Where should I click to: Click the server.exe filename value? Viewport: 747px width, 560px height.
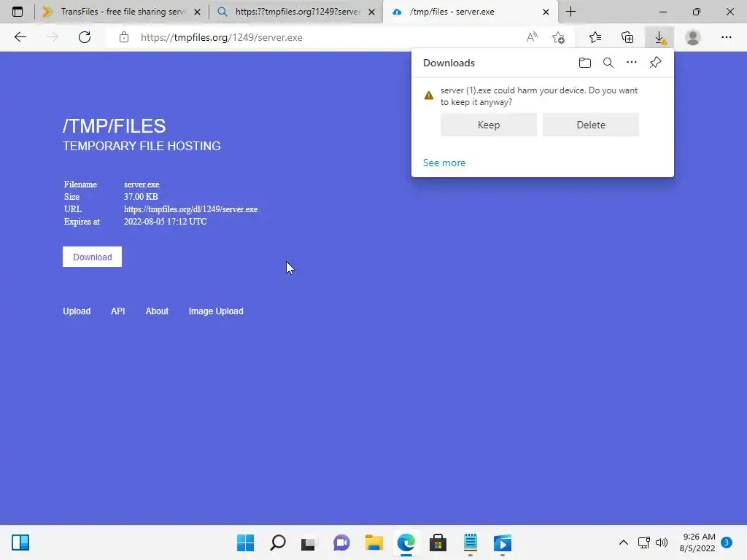(142, 184)
